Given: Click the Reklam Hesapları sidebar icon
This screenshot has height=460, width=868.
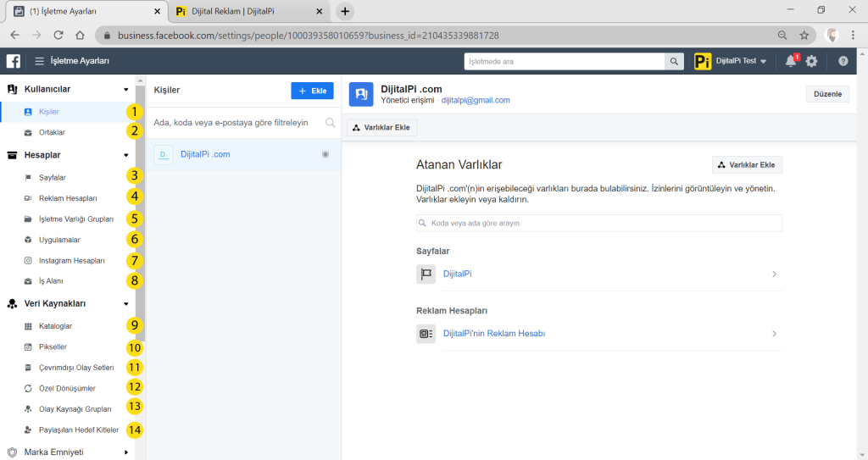Looking at the screenshot, I should tap(28, 198).
